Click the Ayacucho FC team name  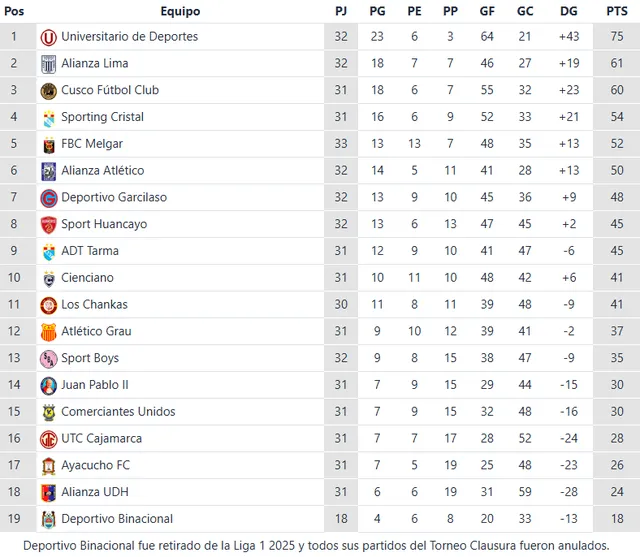(95, 465)
